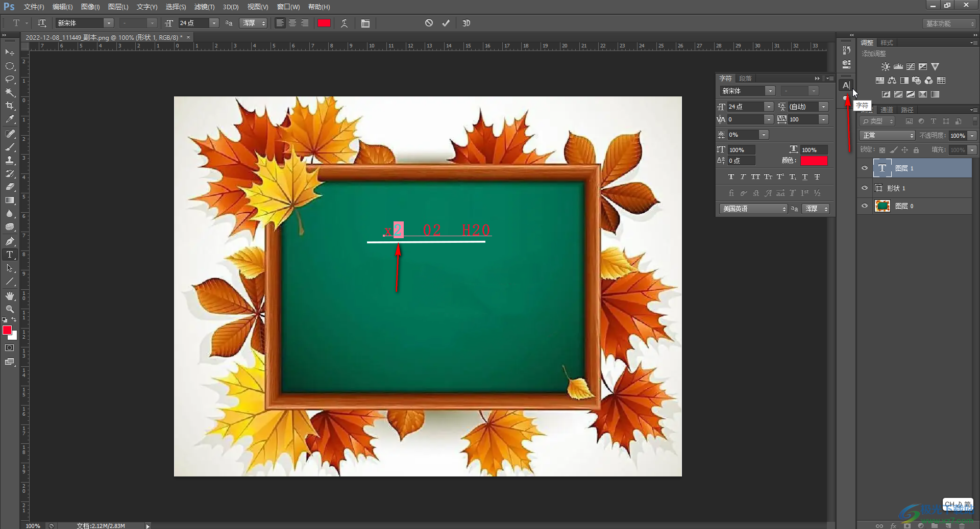
Task: Select the Elliptical Marquee tool
Action: pos(10,66)
